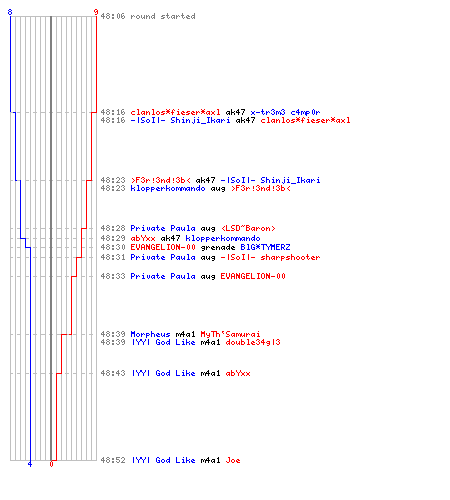Select EVANGELION-00 on the grenade kill line

[163, 247]
